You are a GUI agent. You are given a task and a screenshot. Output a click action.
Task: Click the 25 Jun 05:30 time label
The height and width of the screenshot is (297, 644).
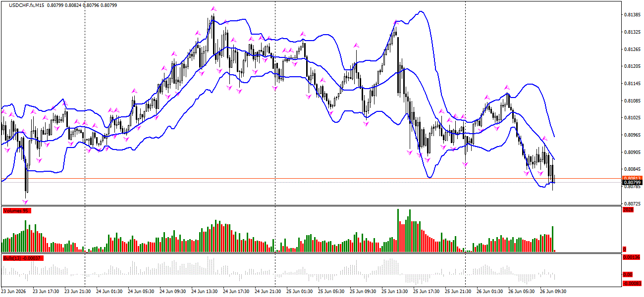(x=331, y=292)
